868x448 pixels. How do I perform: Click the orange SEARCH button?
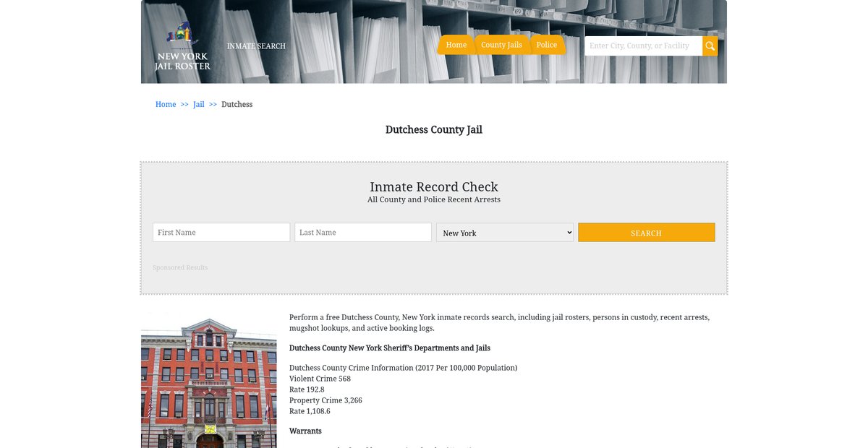pyautogui.click(x=647, y=233)
